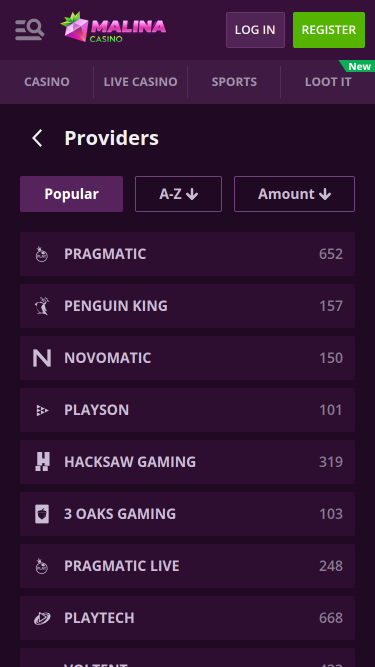Select the 3 Oaks Gaming acorn icon
The width and height of the screenshot is (375, 667).
point(42,514)
